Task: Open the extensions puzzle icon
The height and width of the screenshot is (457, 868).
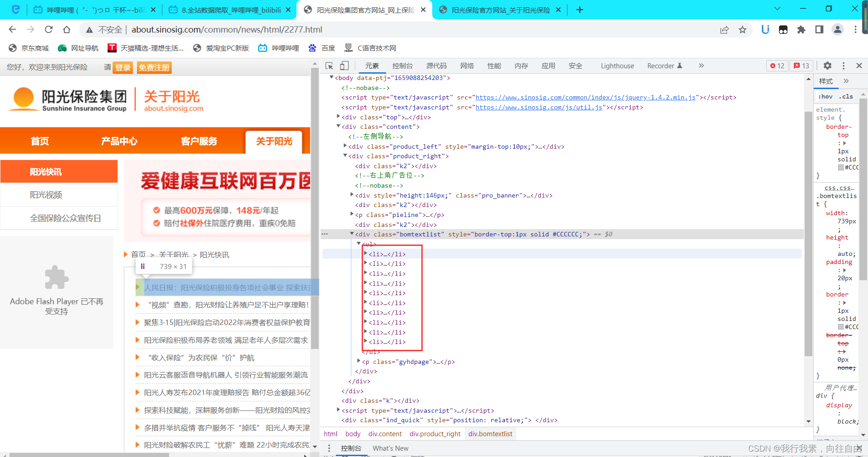Action: [801, 29]
